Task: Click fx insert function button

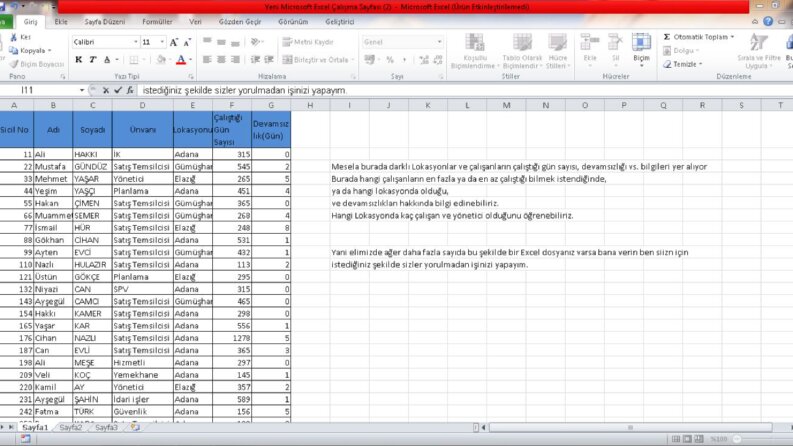Action: [130, 90]
